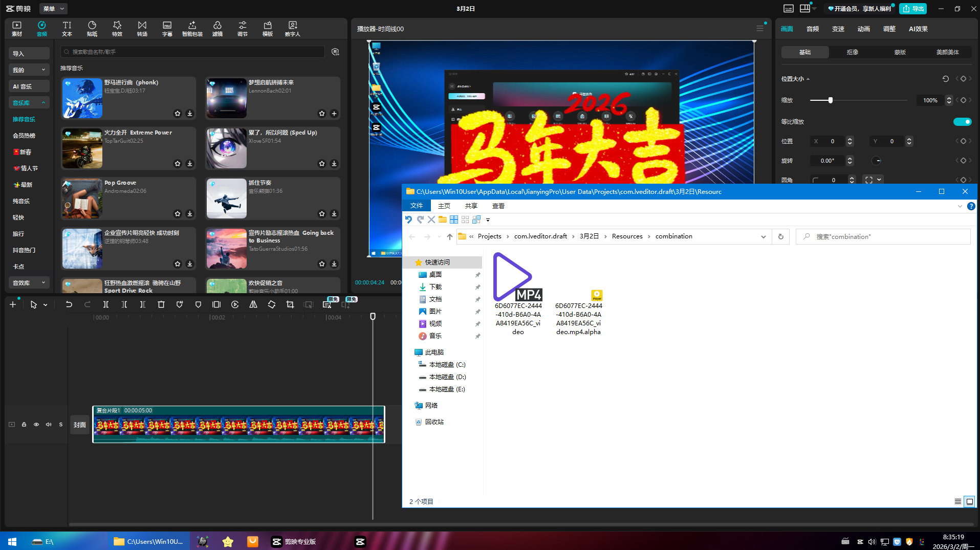Viewport: 980px width, 550px height.
Task: Click the 导出 (Export) button
Action: click(x=913, y=9)
